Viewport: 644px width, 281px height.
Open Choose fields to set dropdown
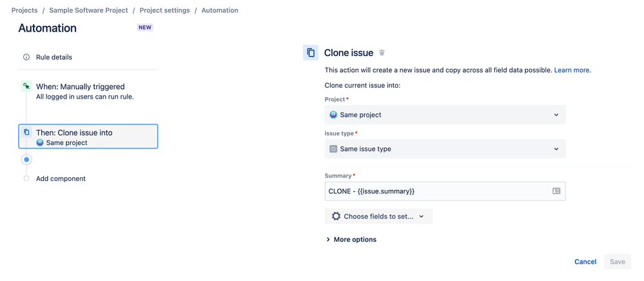(378, 217)
